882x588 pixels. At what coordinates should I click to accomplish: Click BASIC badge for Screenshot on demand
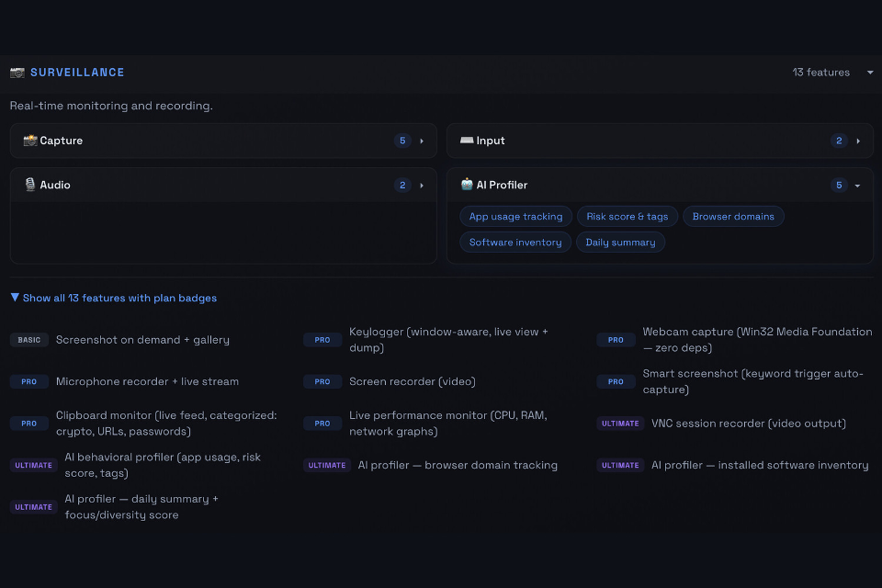coord(29,340)
